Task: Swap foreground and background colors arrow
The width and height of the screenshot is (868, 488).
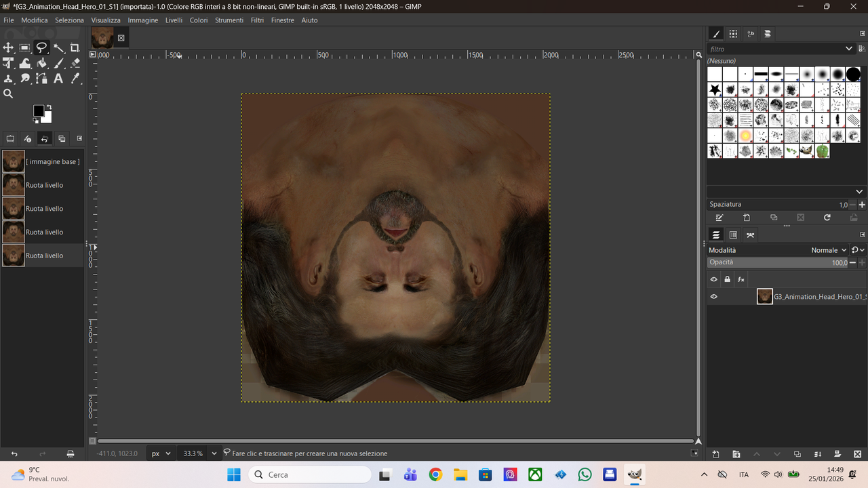Action: [x=50, y=106]
